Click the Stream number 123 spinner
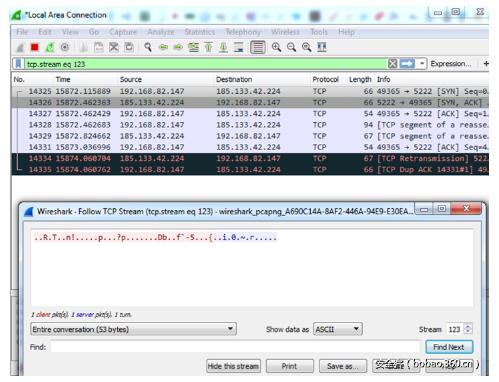Screen dimensions: 499x382 click(x=460, y=329)
